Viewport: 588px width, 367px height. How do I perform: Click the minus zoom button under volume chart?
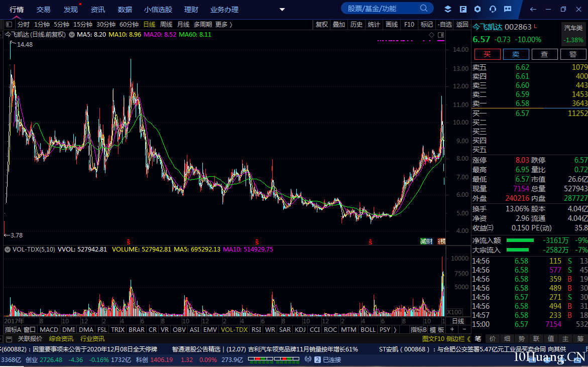click(464, 329)
